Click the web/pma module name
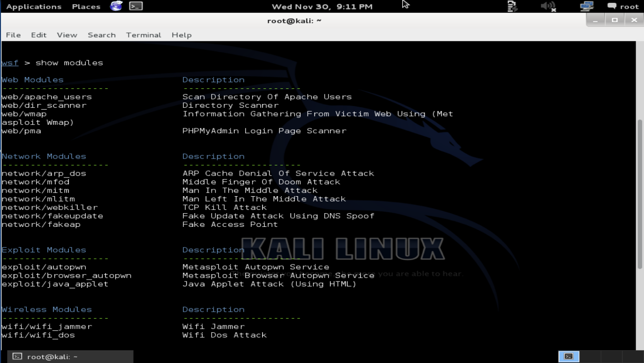The image size is (644, 363). click(x=21, y=131)
